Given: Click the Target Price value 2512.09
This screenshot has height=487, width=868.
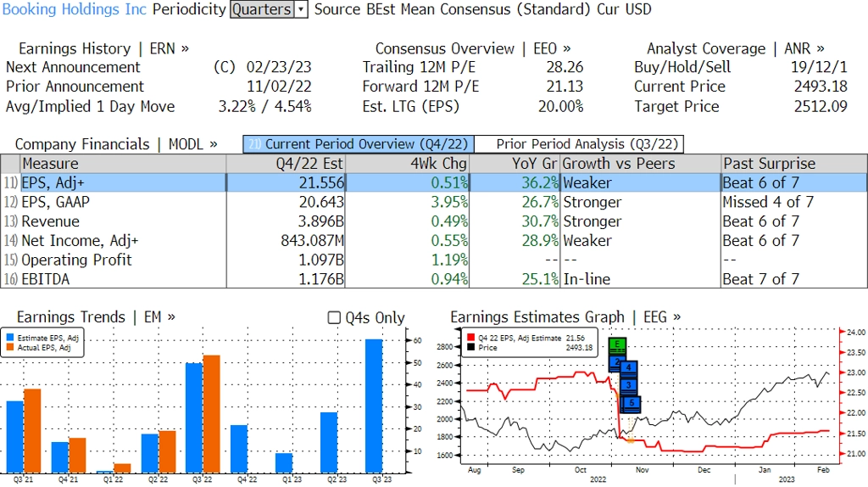Looking at the screenshot, I should [x=821, y=106].
